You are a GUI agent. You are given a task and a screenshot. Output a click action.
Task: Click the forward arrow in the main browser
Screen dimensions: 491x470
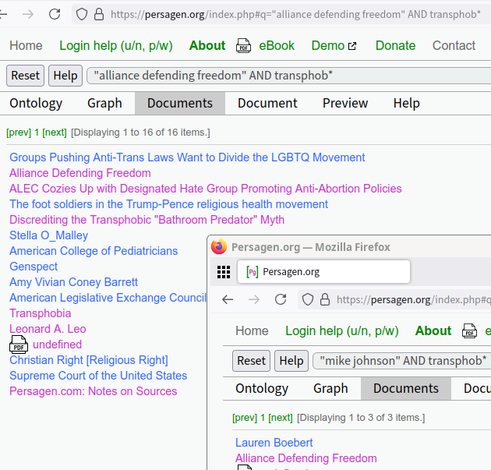coord(28,14)
